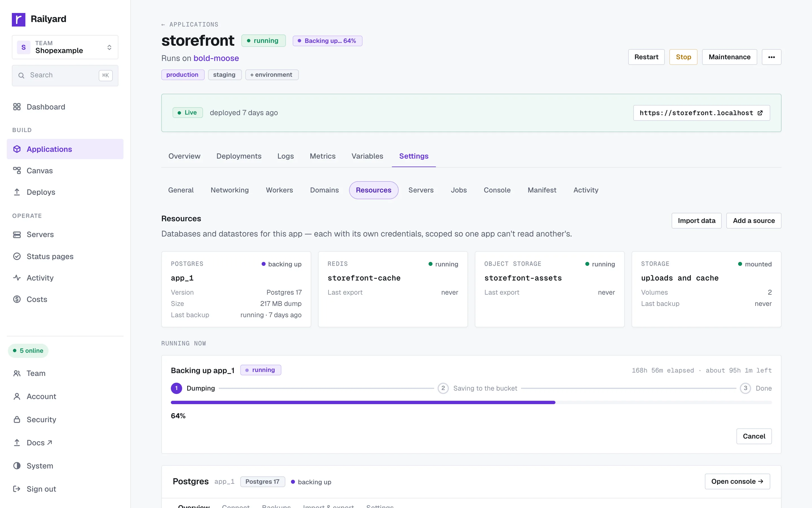Open the Servers icon under Operate
The height and width of the screenshot is (508, 812).
coord(17,235)
